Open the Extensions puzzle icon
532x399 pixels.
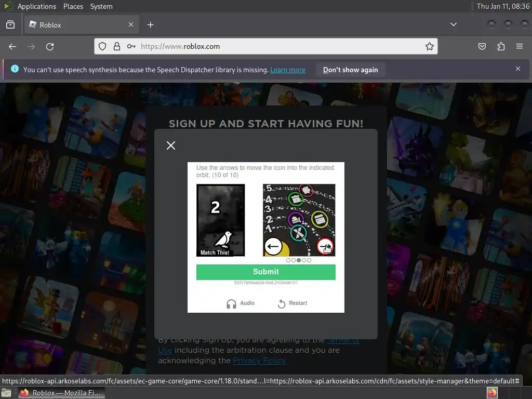(x=501, y=46)
